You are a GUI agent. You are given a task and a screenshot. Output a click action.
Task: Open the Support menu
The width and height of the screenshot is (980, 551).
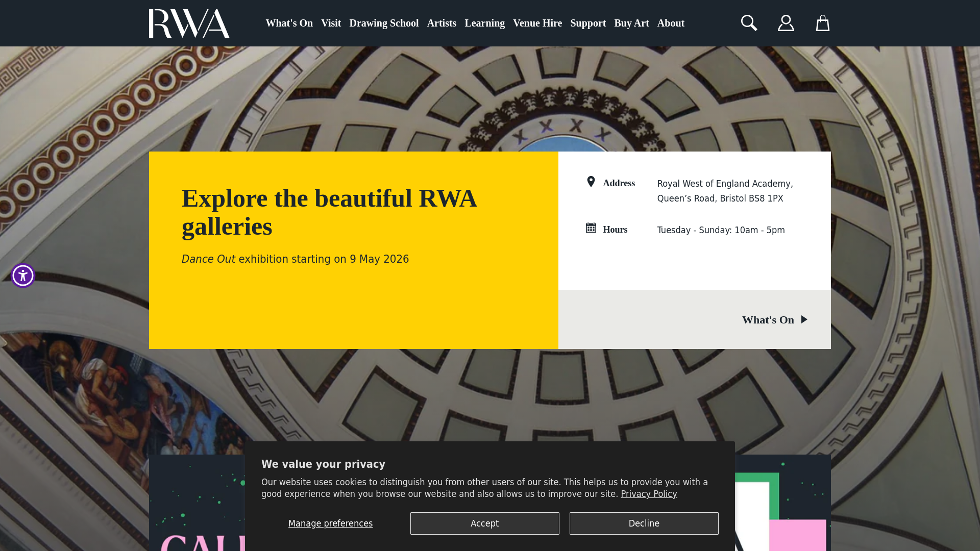[588, 23]
